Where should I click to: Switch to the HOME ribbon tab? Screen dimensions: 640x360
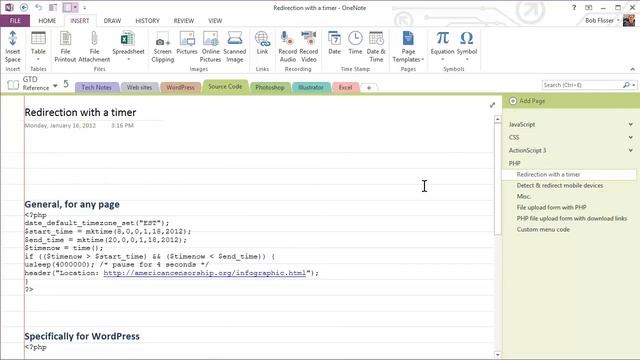click(47, 21)
